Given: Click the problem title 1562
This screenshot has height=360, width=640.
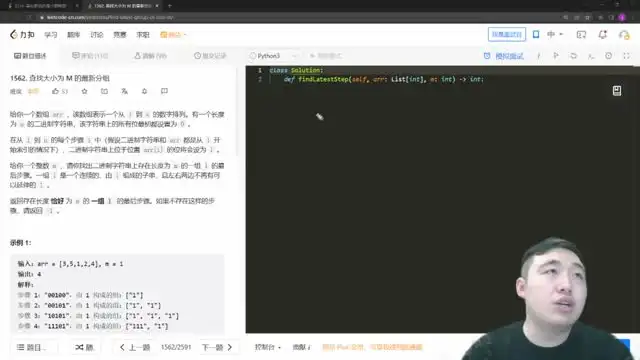Looking at the screenshot, I should pos(60,78).
